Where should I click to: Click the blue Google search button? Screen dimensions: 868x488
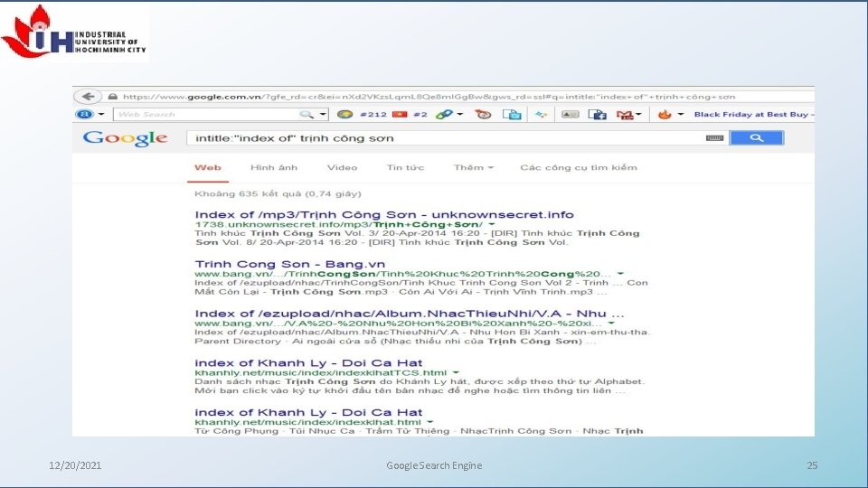click(756, 138)
